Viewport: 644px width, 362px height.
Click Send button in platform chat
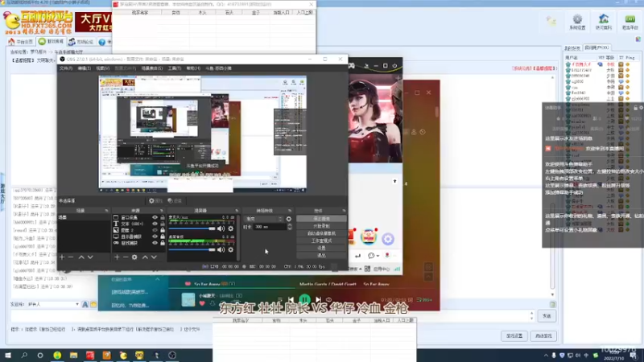[547, 316]
